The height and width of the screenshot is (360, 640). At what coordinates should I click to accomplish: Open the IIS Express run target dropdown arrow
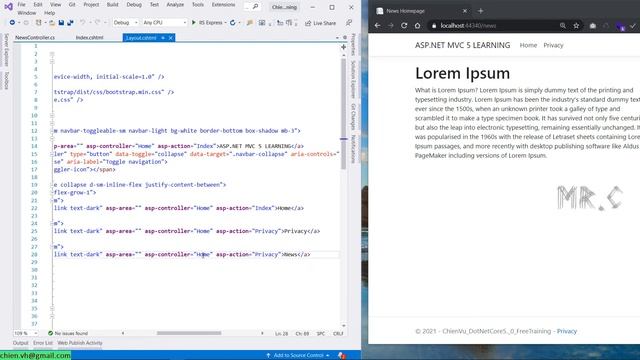tap(225, 23)
